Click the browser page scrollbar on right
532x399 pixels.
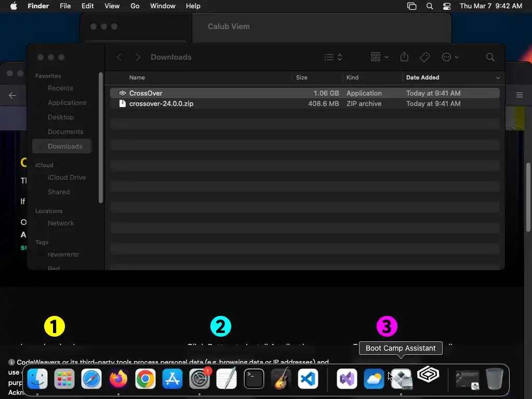tap(528, 197)
